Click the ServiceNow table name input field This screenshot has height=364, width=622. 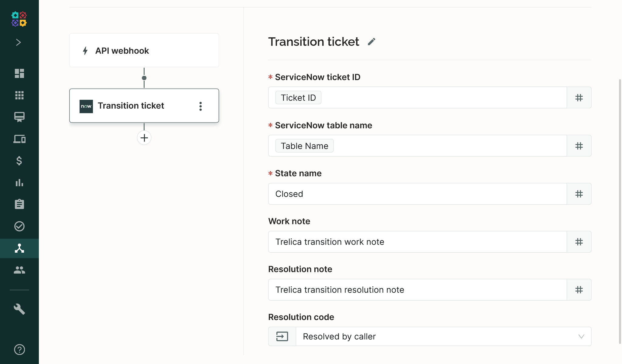[x=417, y=146]
